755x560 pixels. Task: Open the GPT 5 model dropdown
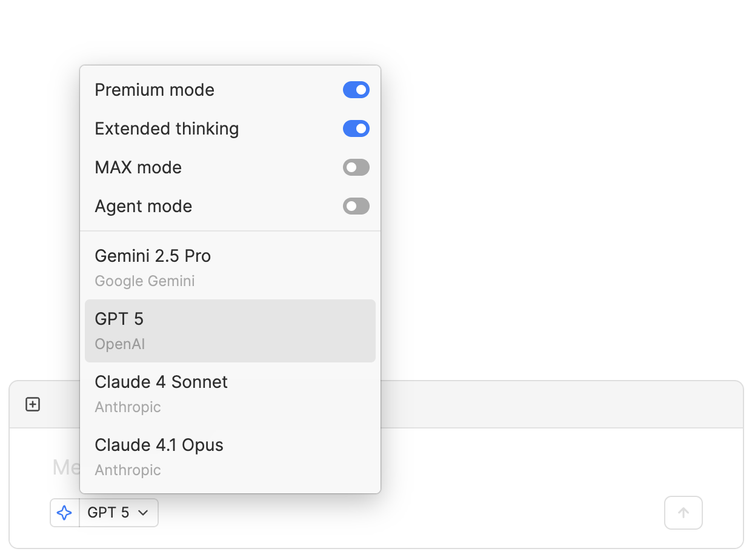[119, 513]
